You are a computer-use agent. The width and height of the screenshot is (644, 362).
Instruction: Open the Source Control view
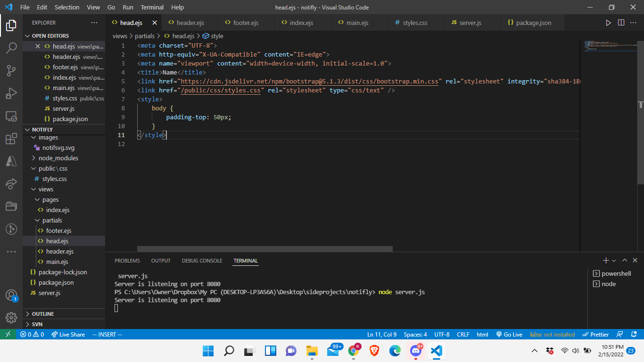(11, 70)
